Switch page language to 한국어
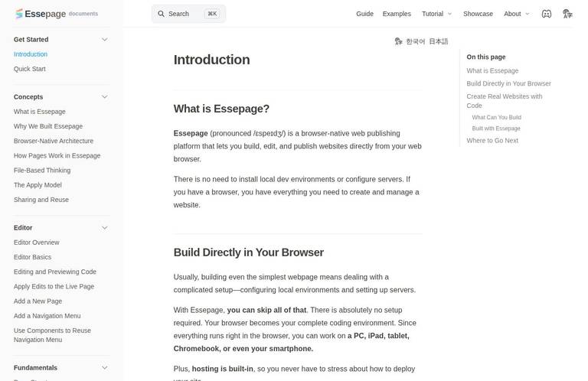Viewport: 588px width, 381px height. click(x=415, y=41)
